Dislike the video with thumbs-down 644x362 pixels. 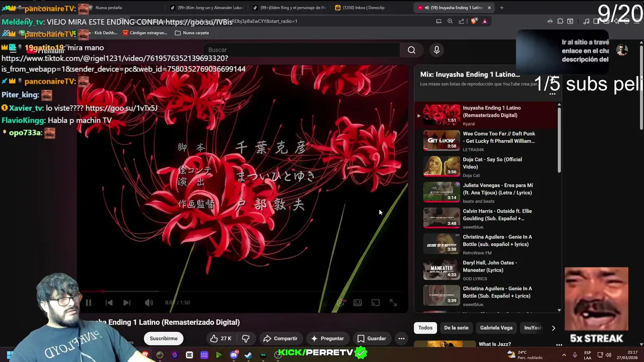pyautogui.click(x=246, y=338)
